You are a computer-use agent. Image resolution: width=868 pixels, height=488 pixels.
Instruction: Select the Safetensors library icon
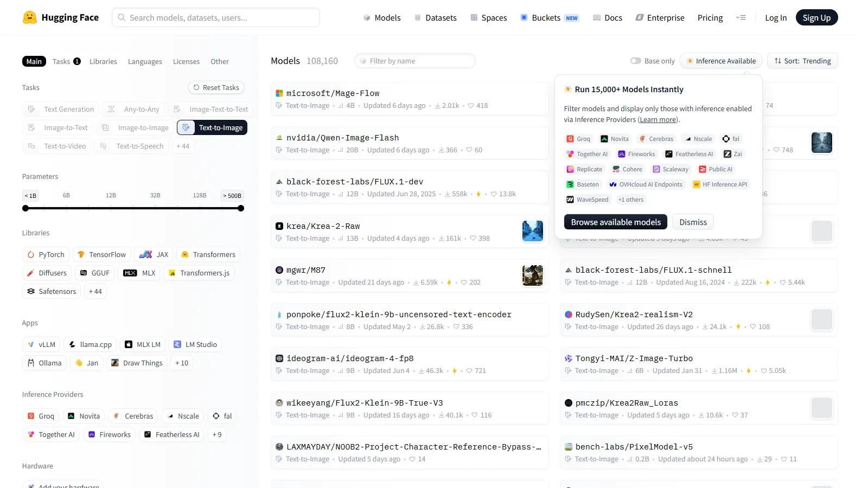(31, 291)
